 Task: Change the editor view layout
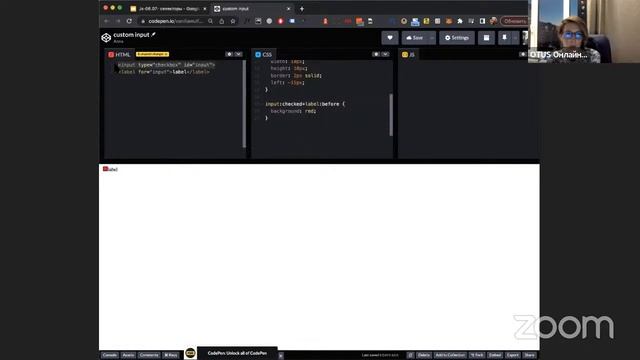486,38
